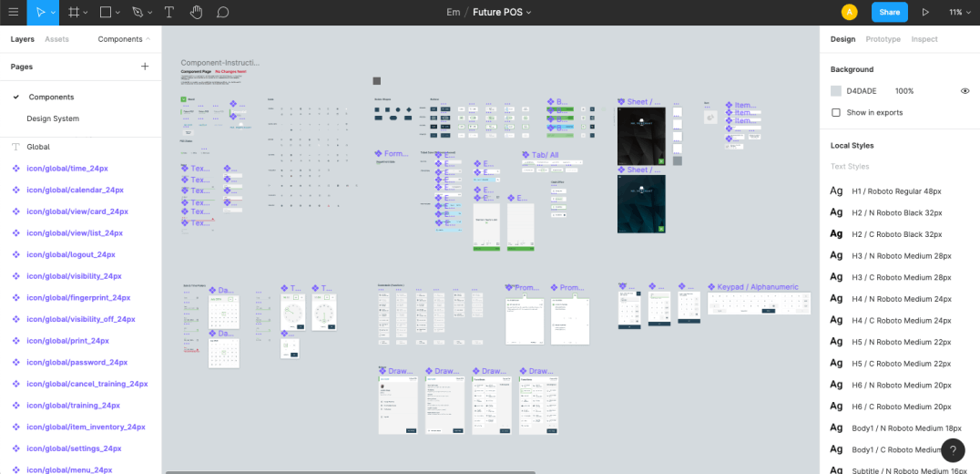Select the Text tool
The width and height of the screenshot is (980, 474).
pyautogui.click(x=169, y=13)
